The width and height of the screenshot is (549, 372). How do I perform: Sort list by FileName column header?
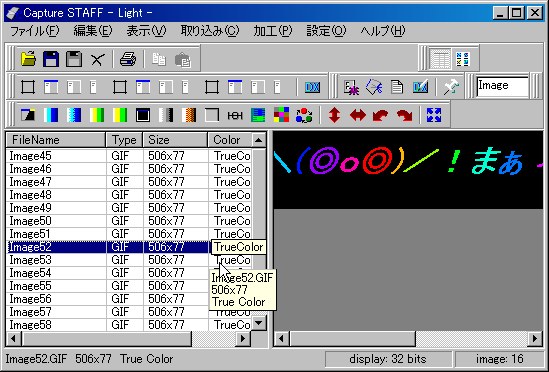click(56, 140)
